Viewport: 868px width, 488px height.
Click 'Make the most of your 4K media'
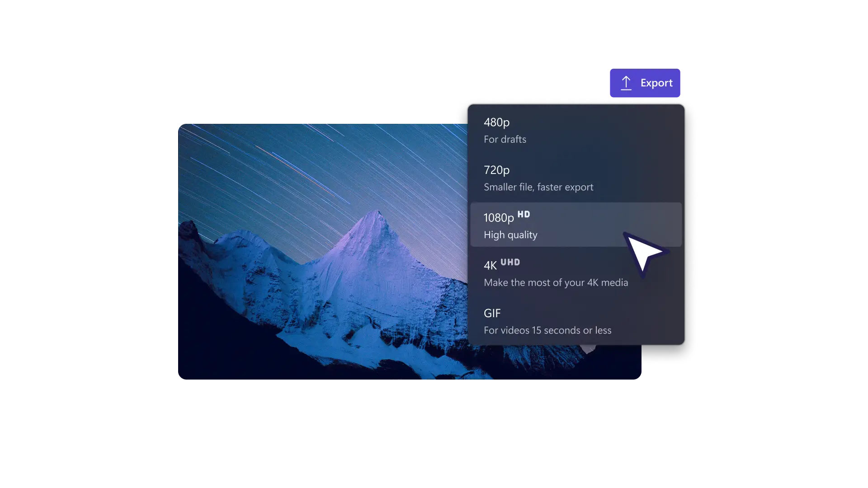click(556, 282)
